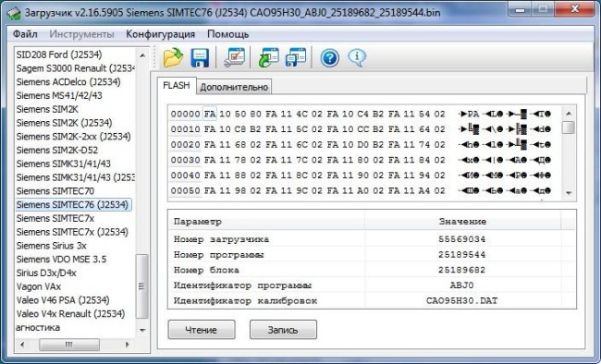Viewport: 601px width, 364px height.
Task: Click the CAO95H30.DAT calibration value
Action: coord(462,300)
